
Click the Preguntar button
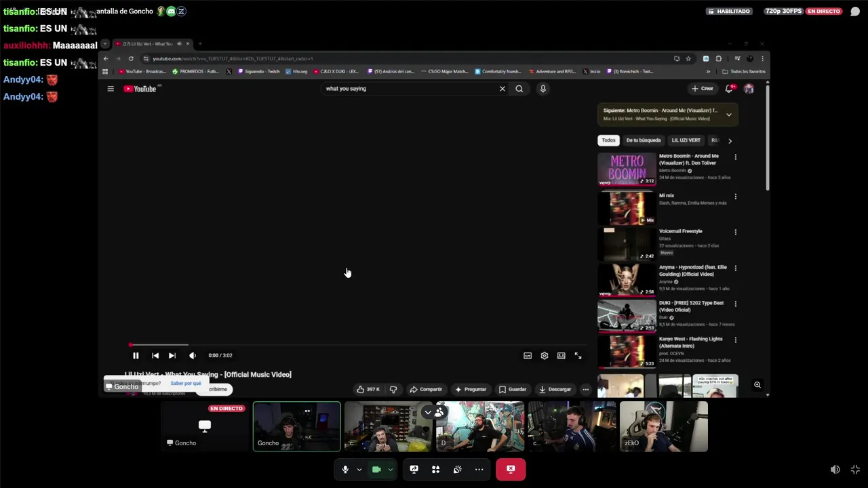click(471, 389)
